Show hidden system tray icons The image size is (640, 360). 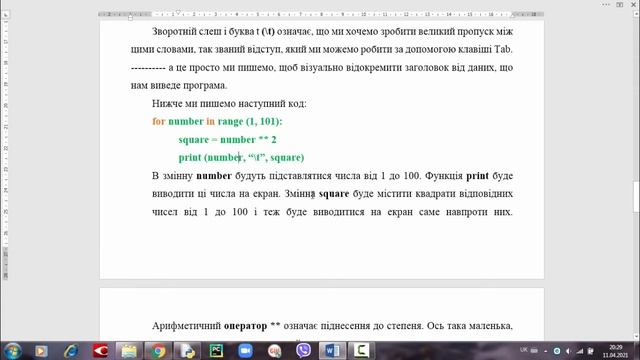click(546, 351)
